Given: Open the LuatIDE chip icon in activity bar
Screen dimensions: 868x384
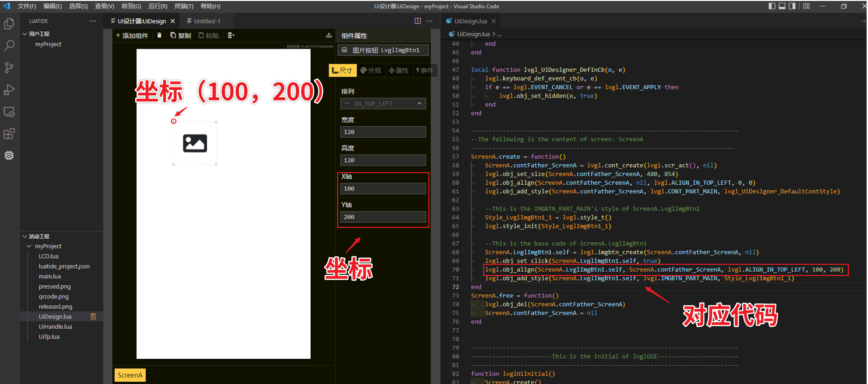Looking at the screenshot, I should [x=9, y=155].
